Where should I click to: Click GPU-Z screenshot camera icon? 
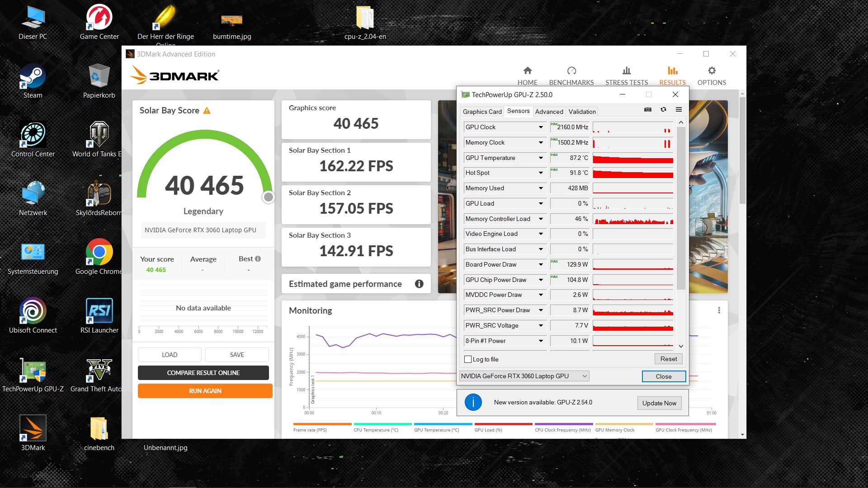tap(648, 110)
